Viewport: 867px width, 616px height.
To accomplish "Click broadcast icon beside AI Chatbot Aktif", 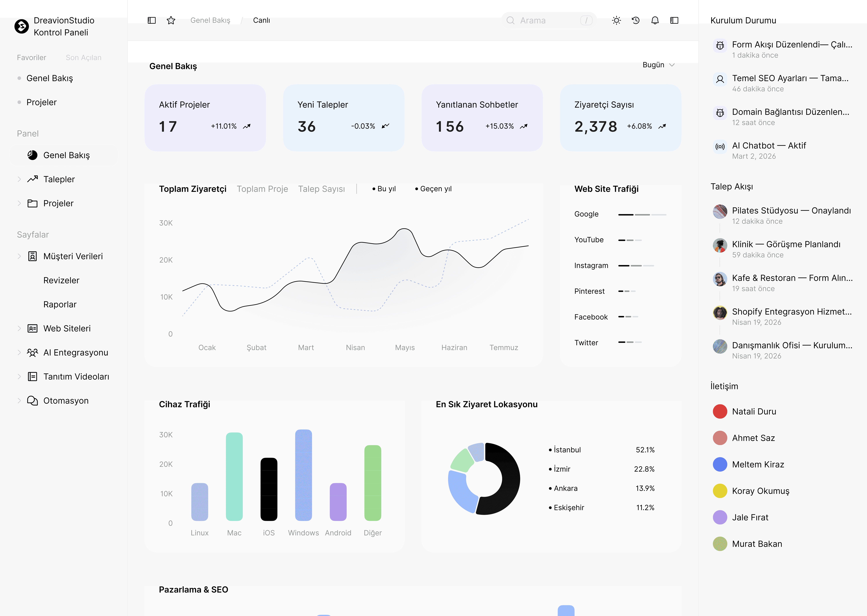I will [720, 147].
